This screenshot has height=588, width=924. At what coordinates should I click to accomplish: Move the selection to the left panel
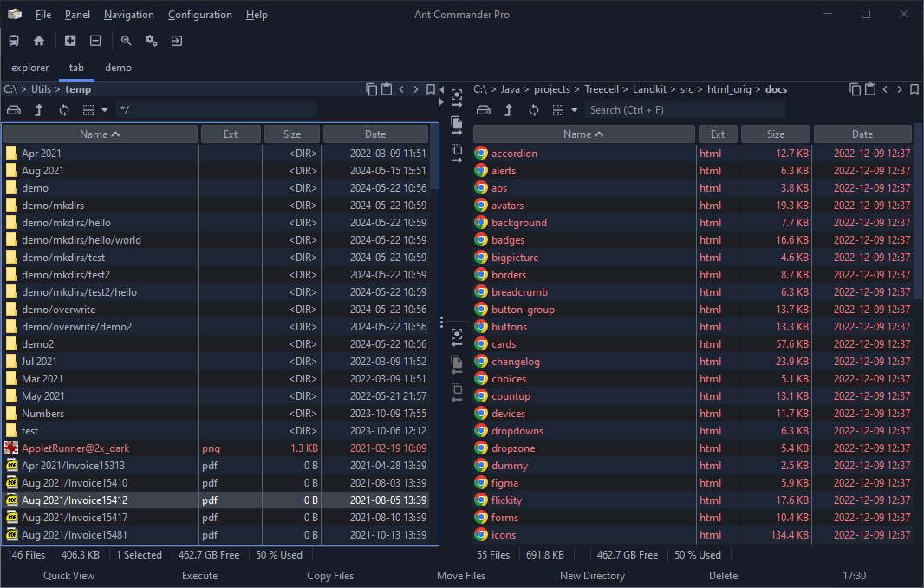point(457,392)
